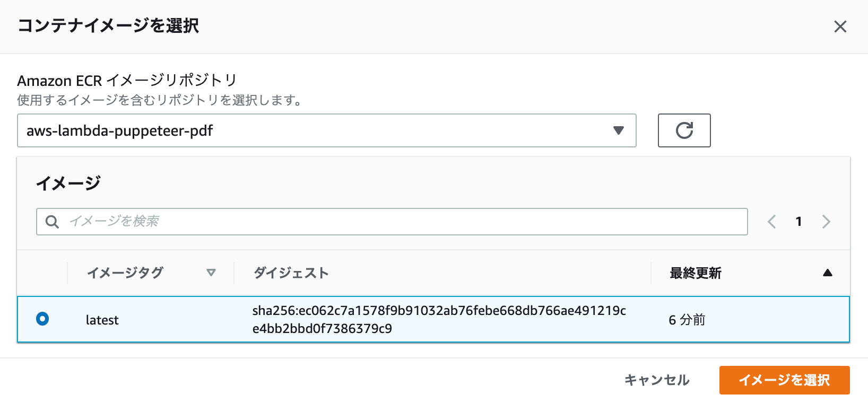
Task: Go to next page of images
Action: pos(826,222)
